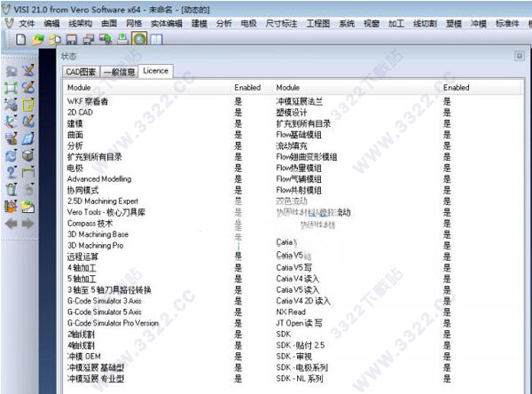The height and width of the screenshot is (394, 532).
Task: Click the green folder calendar icon
Action: point(28,207)
